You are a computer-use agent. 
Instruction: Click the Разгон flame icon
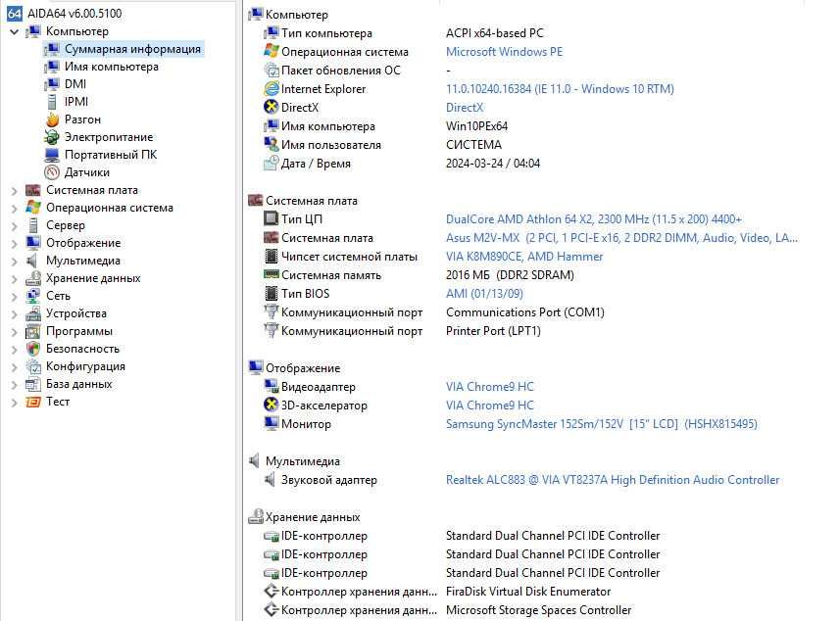click(x=52, y=119)
